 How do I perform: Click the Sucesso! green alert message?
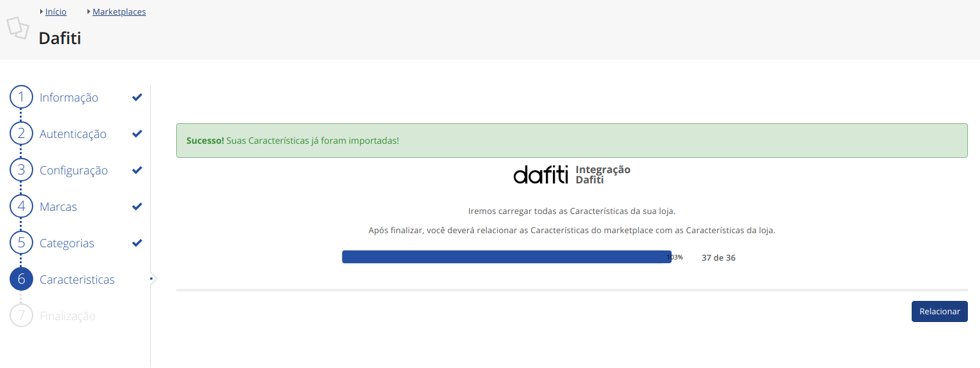(571, 141)
